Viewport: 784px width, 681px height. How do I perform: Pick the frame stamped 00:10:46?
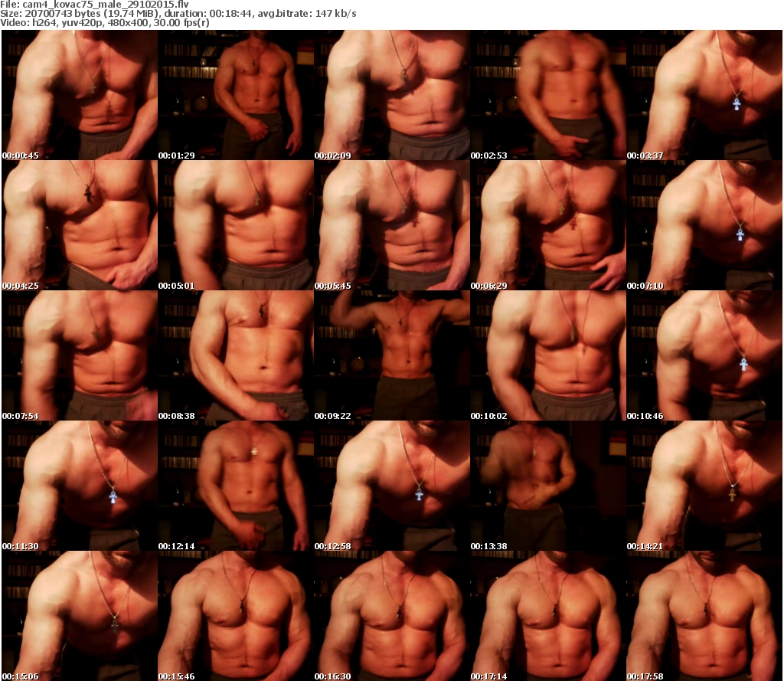[x=704, y=355]
